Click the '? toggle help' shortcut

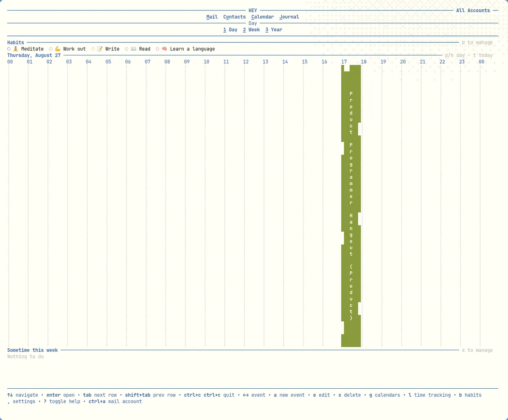[x=62, y=401]
